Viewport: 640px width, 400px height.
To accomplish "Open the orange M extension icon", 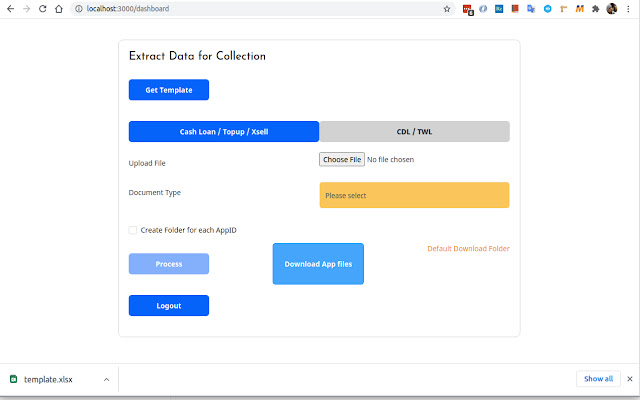I will coord(580,9).
